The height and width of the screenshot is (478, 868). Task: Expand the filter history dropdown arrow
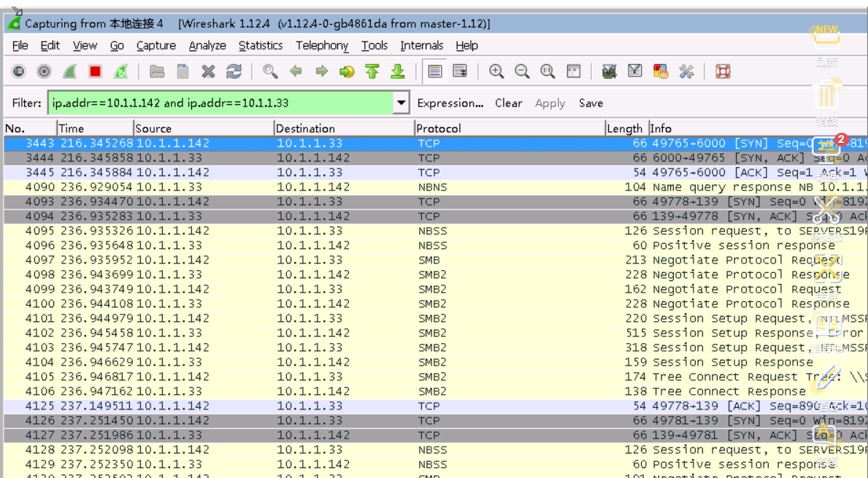click(x=402, y=103)
